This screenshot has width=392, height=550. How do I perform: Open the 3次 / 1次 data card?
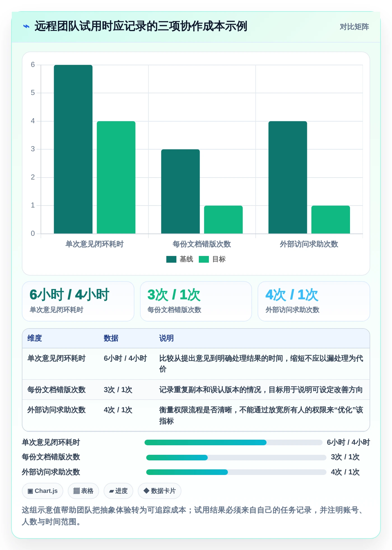pyautogui.click(x=196, y=301)
